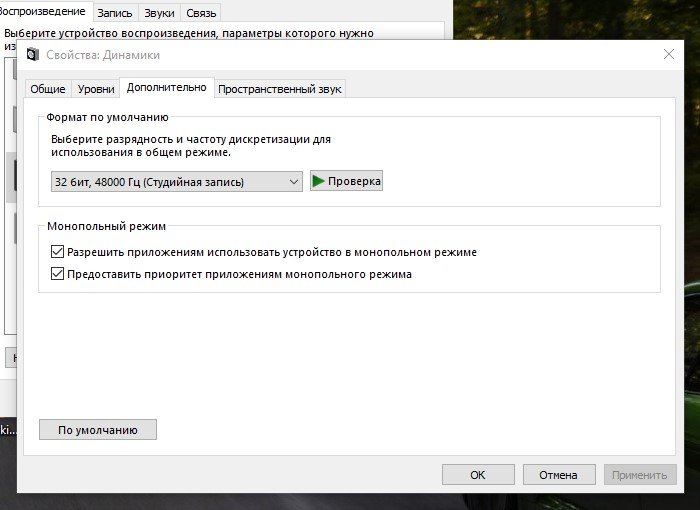Screen dimensions: 700x510
Task: Open the Уровни tab
Action: [x=96, y=89]
